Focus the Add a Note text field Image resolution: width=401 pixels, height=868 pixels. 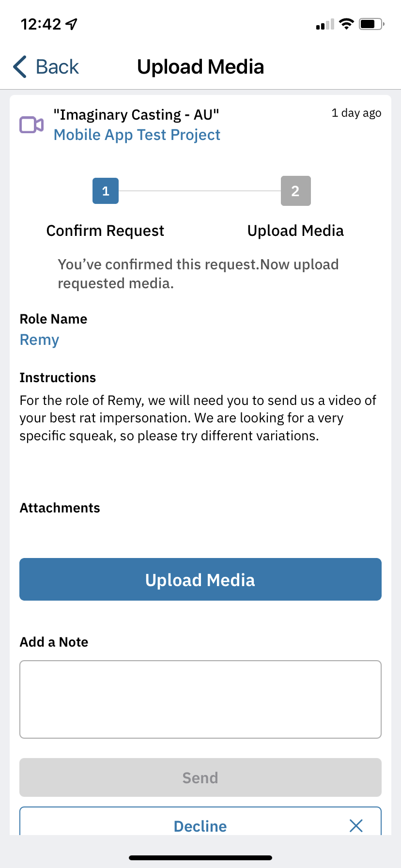coord(200,699)
